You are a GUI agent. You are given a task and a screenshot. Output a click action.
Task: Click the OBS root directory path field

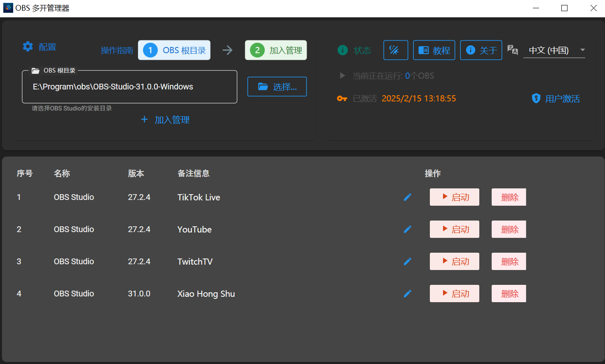(x=129, y=87)
